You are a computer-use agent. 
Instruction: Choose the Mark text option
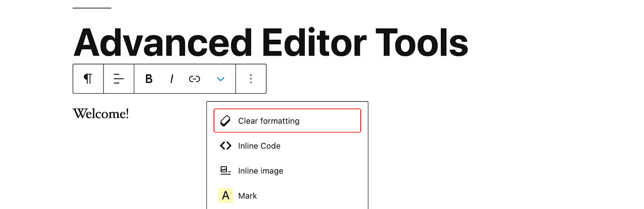[248, 196]
